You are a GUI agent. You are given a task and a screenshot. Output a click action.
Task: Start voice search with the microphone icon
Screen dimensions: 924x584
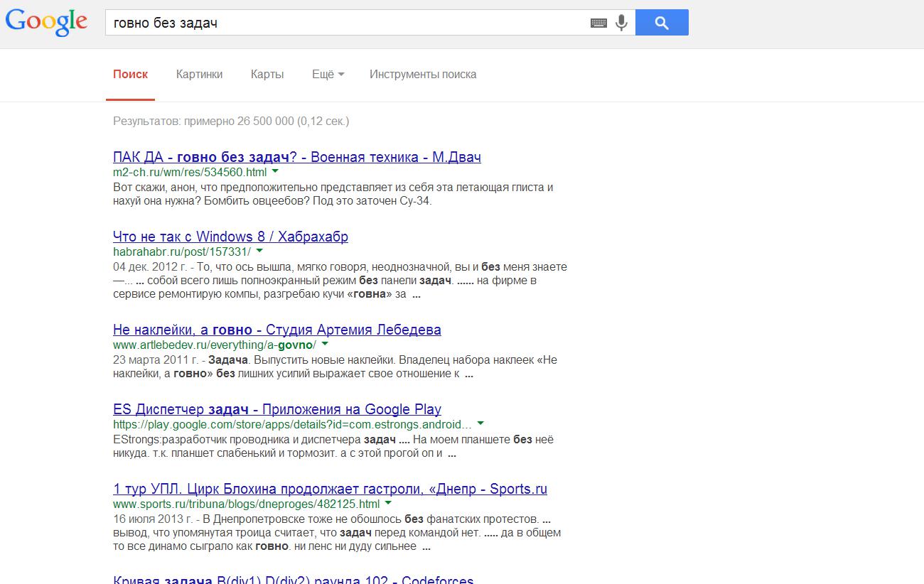(621, 23)
